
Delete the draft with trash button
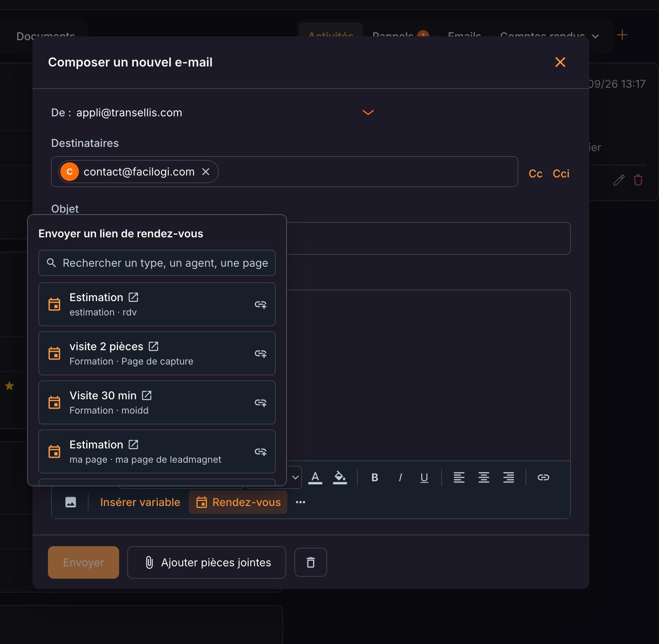(x=311, y=562)
